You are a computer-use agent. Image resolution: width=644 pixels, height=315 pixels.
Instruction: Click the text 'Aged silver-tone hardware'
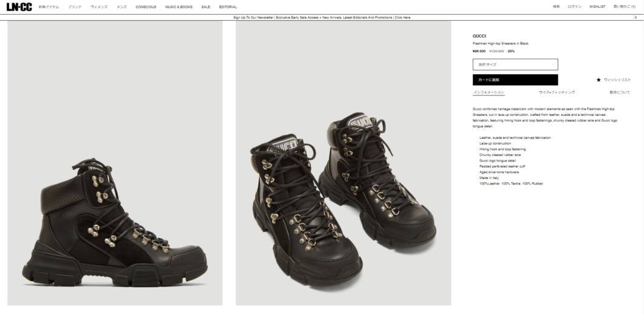(x=499, y=172)
